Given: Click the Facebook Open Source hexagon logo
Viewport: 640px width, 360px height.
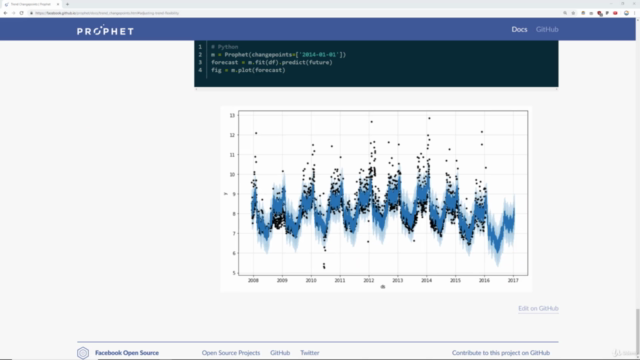Looking at the screenshot, I should tap(83, 353).
